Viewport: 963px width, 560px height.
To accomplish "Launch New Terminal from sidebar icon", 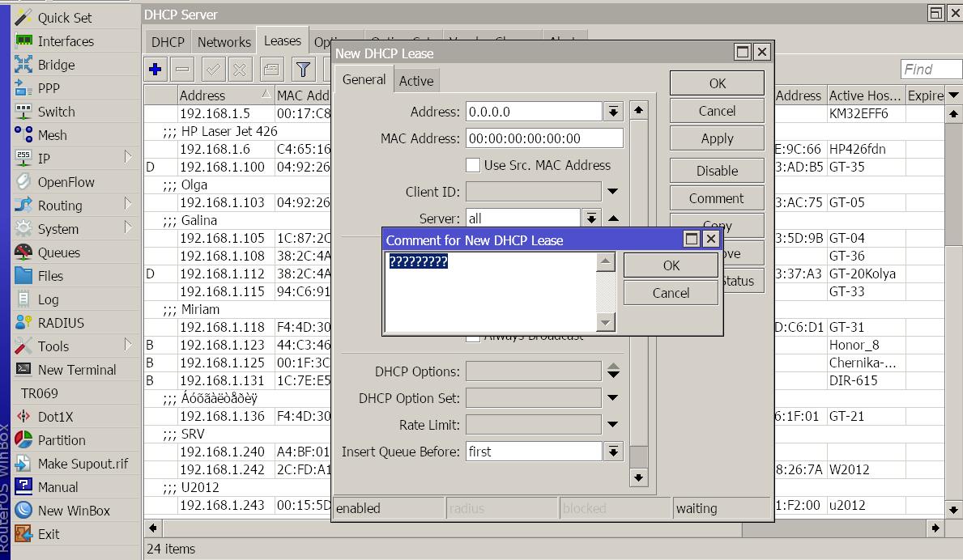I will (23, 370).
